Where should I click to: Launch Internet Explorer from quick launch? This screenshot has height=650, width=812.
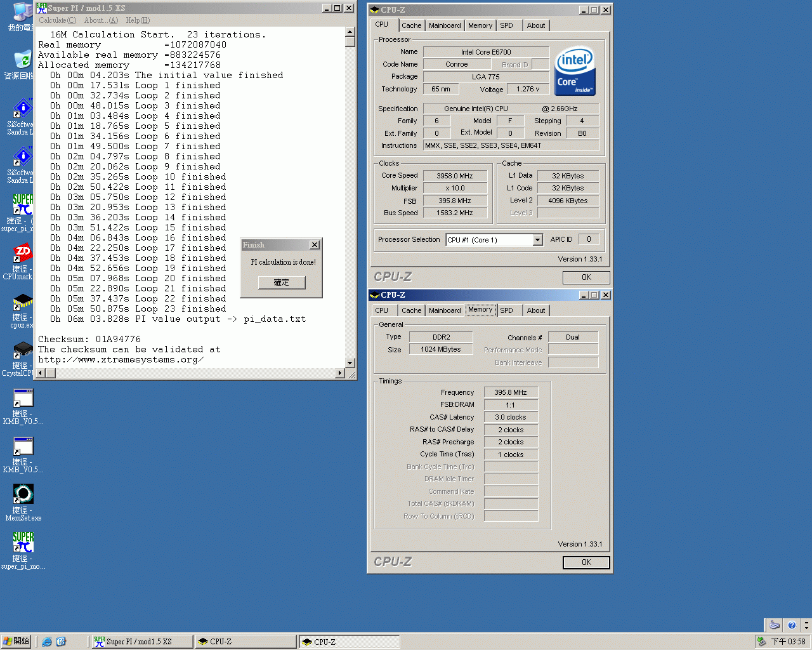point(47,642)
